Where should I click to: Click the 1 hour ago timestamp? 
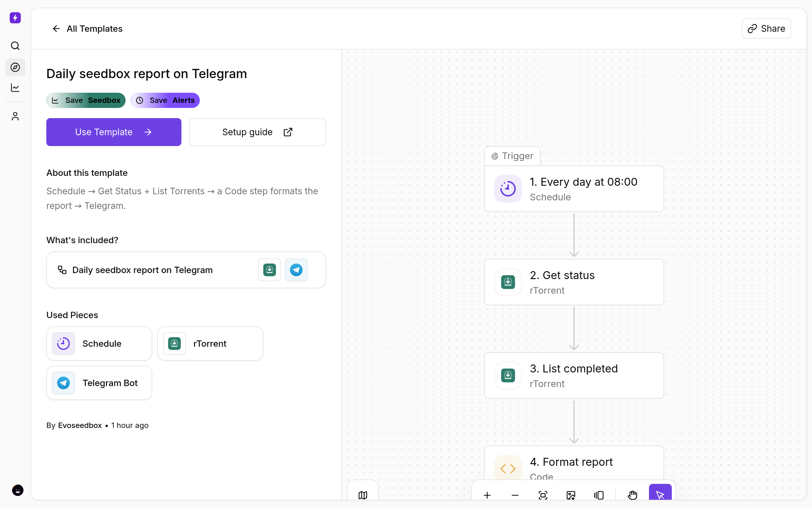point(130,425)
